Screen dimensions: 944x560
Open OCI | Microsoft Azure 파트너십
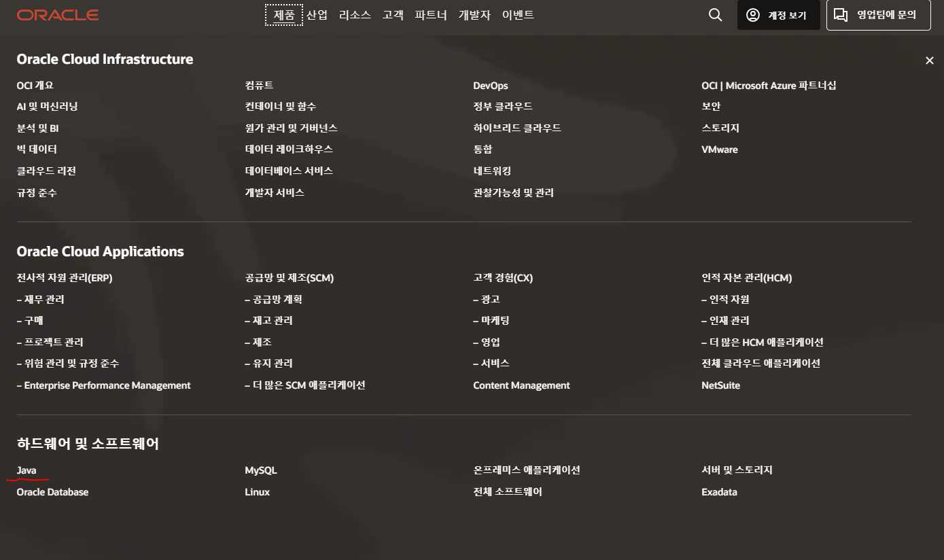[769, 86]
